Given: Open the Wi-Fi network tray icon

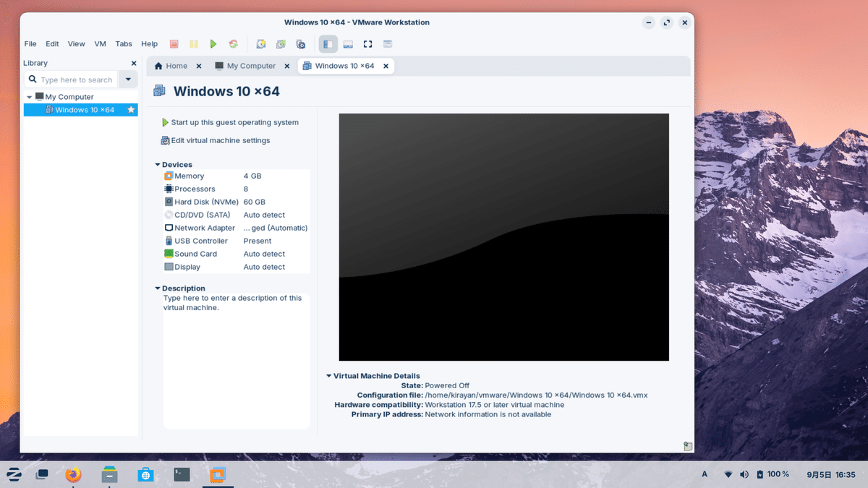Looking at the screenshot, I should click(x=728, y=474).
